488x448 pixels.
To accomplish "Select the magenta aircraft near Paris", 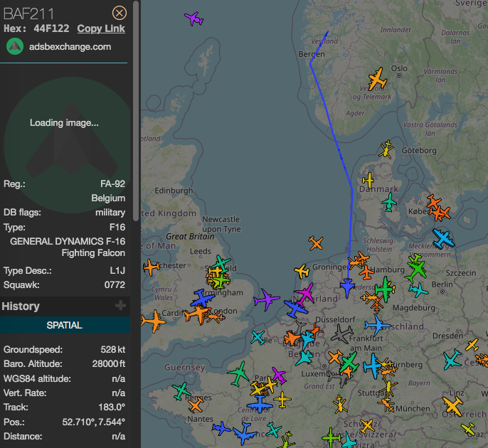I will pyautogui.click(x=279, y=375).
